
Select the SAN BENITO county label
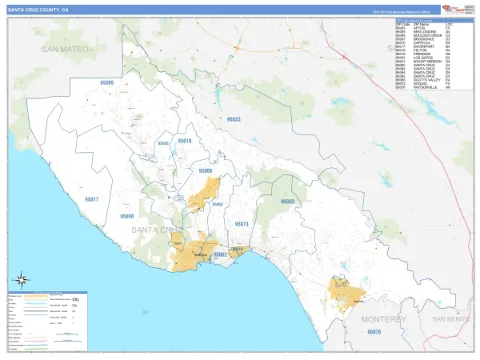tap(451, 319)
